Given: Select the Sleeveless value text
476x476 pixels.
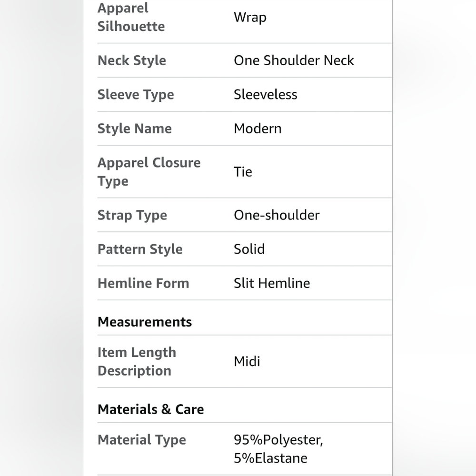Looking at the screenshot, I should 265,95.
